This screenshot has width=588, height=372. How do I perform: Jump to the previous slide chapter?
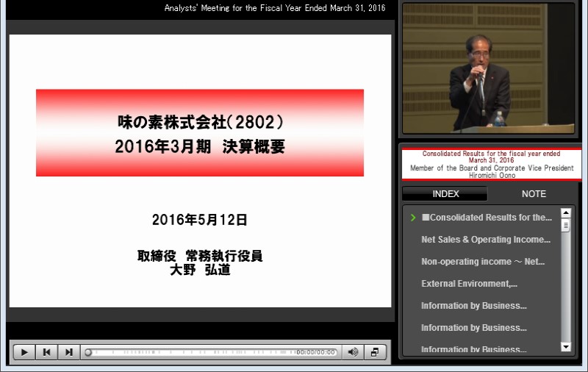(46, 352)
